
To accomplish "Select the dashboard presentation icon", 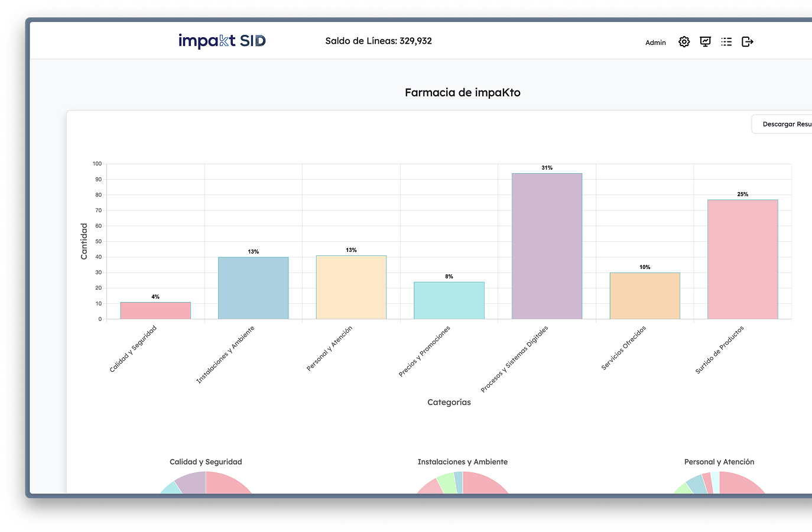I will click(x=705, y=41).
